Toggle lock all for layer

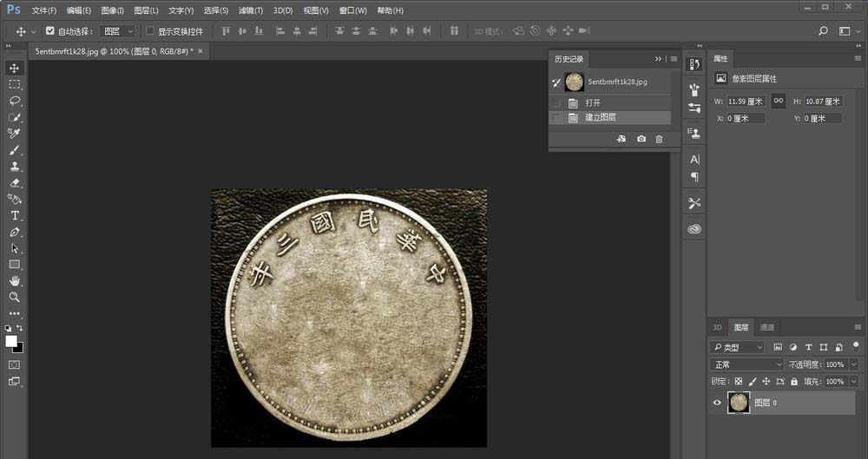point(794,382)
